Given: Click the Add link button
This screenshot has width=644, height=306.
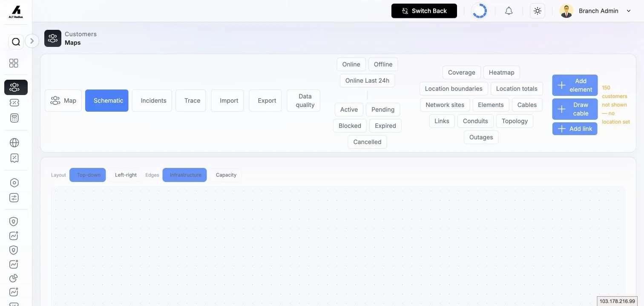Looking at the screenshot, I should [575, 129].
